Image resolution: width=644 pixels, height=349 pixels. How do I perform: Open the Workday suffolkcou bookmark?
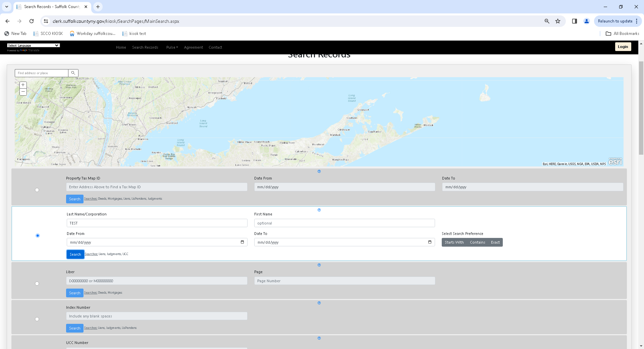tap(93, 34)
